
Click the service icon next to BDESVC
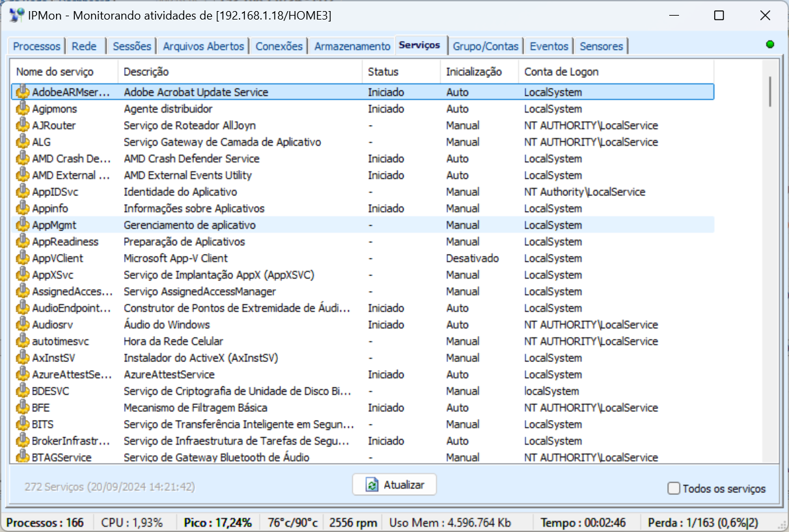tap(22, 391)
